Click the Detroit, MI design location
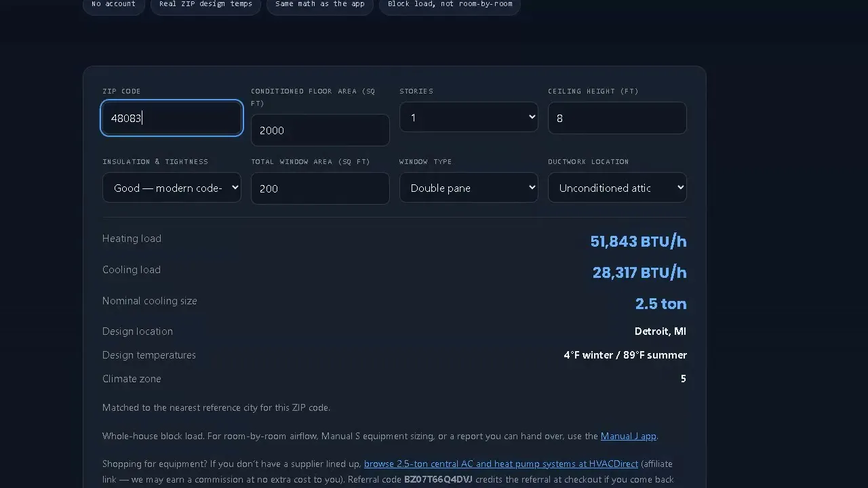Screen dimensions: 868x488 tap(660, 331)
